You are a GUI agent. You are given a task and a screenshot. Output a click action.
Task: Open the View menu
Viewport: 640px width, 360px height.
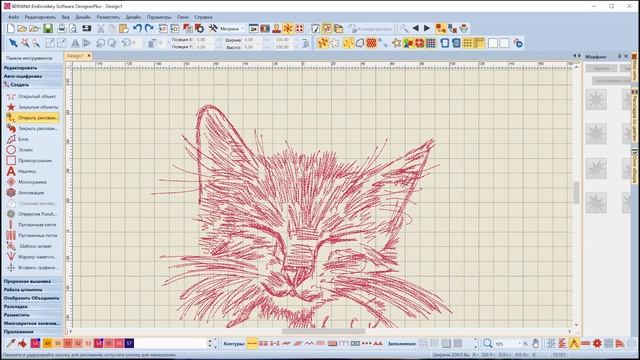(66, 17)
